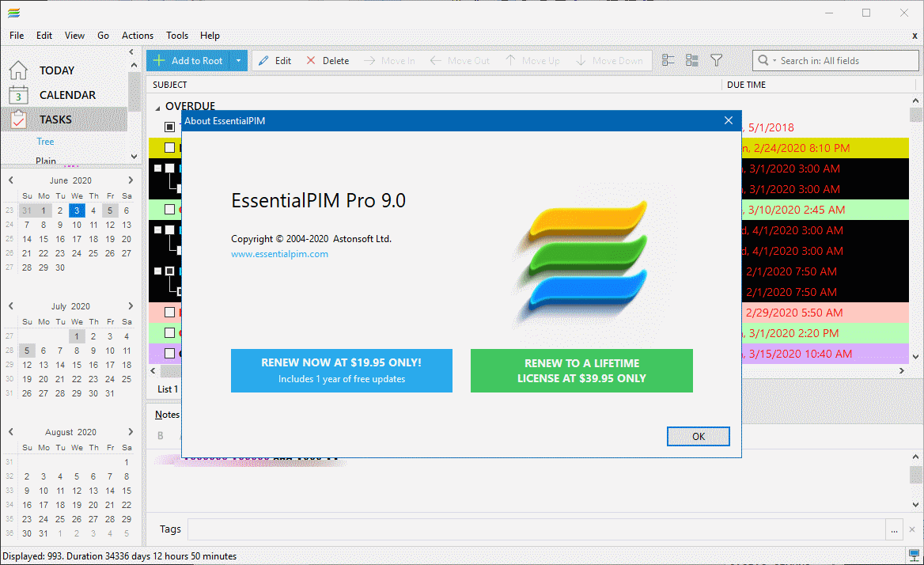The width and height of the screenshot is (924, 565).
Task: Click the Move Out arrow
Action: point(435,61)
